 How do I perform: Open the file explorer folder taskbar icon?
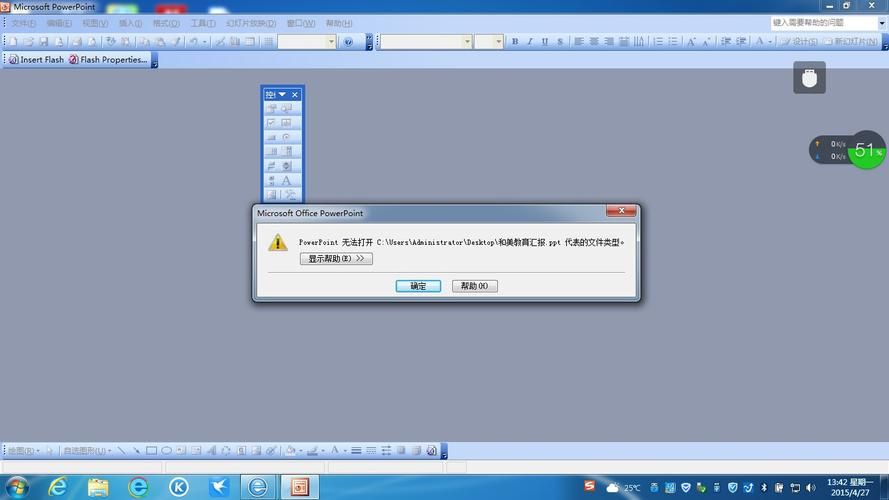point(98,487)
